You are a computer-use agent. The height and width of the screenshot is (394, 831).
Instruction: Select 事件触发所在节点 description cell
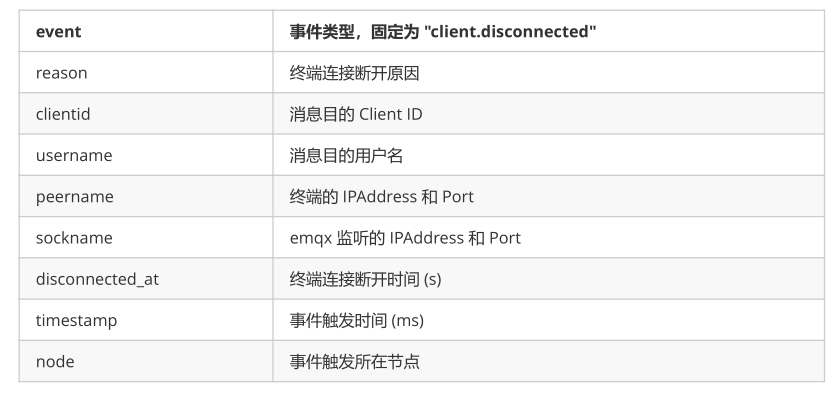pos(549,361)
